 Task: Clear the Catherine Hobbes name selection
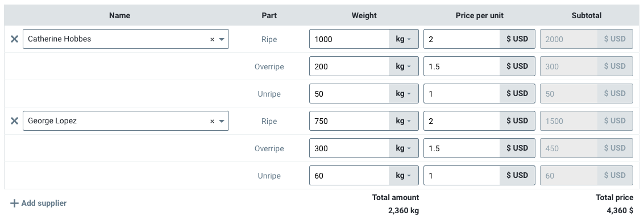tap(213, 39)
